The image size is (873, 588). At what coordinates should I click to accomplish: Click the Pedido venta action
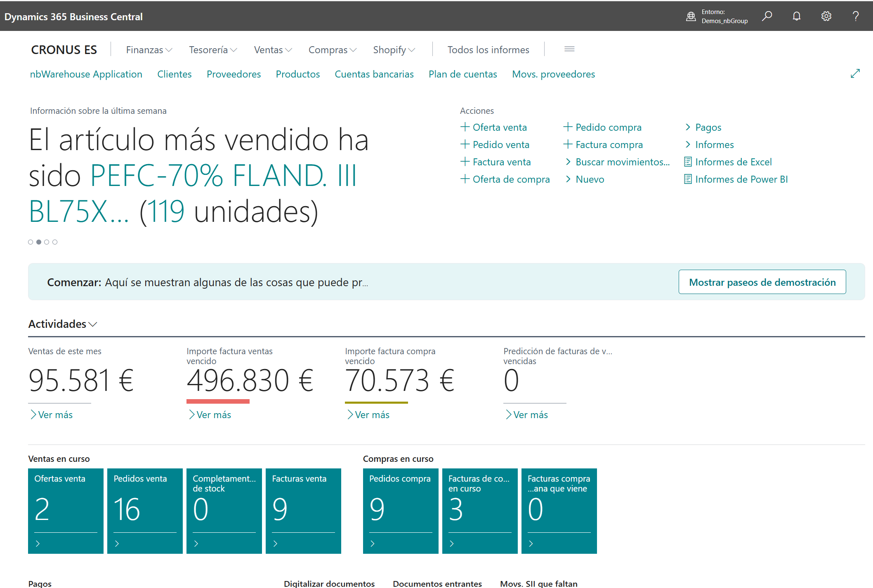point(495,144)
